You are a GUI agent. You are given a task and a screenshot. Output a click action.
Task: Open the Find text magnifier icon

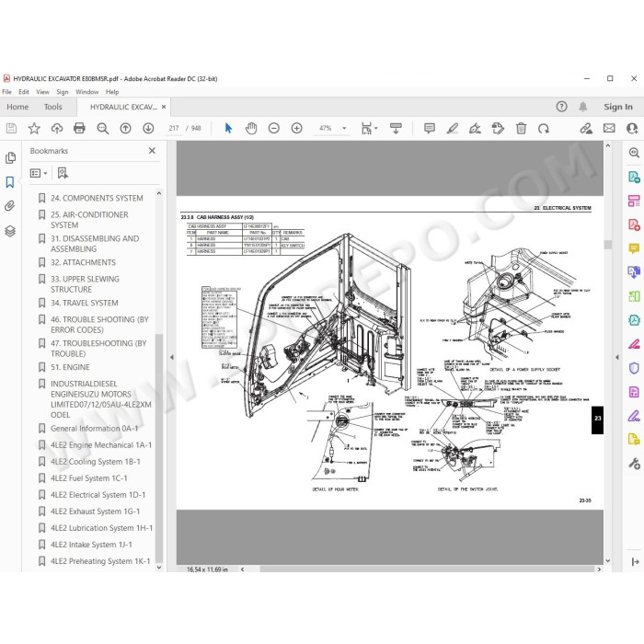click(x=103, y=129)
